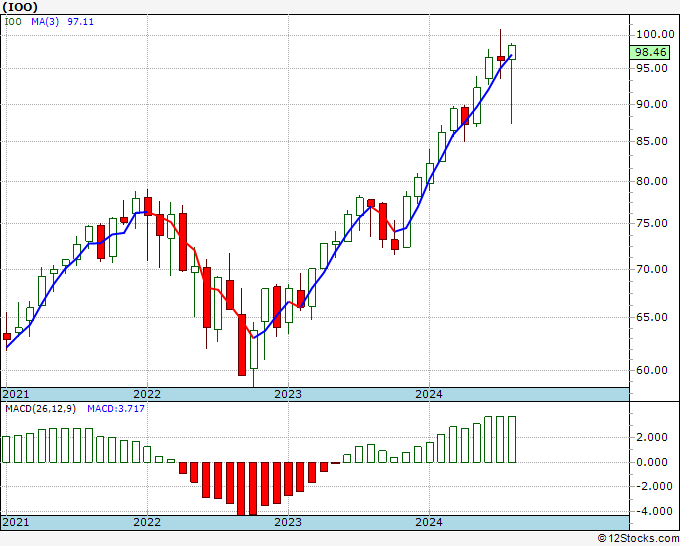Click the MA(3) legend label

tap(45, 22)
